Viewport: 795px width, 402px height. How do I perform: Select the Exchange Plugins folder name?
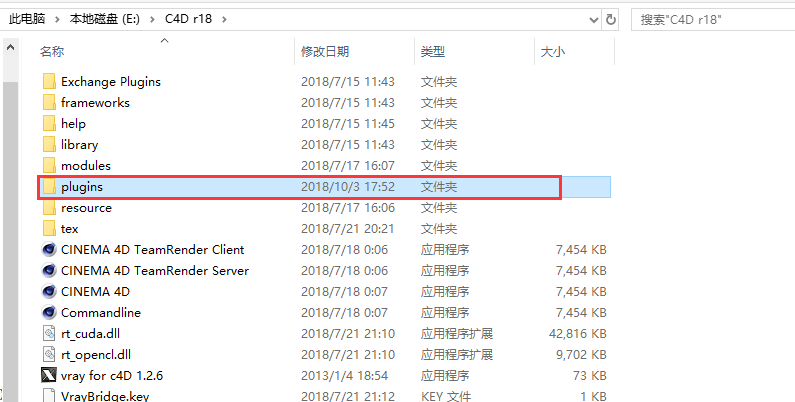pyautogui.click(x=111, y=82)
